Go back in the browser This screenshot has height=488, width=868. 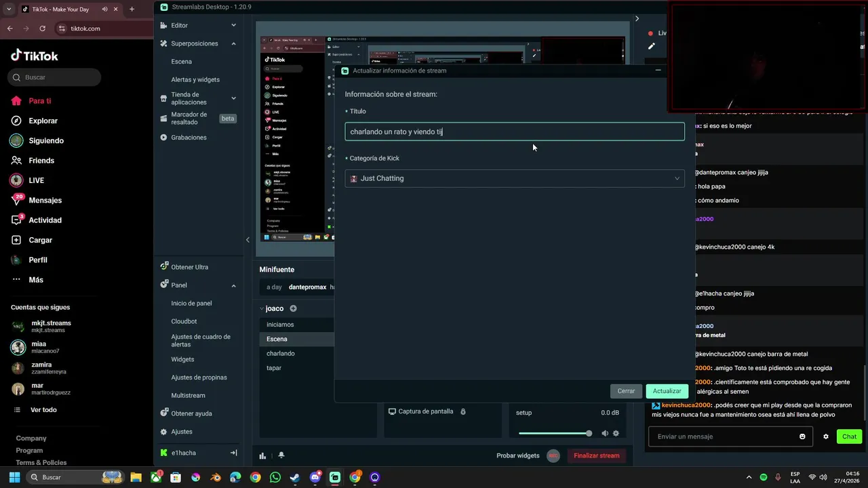pyautogui.click(x=9, y=28)
